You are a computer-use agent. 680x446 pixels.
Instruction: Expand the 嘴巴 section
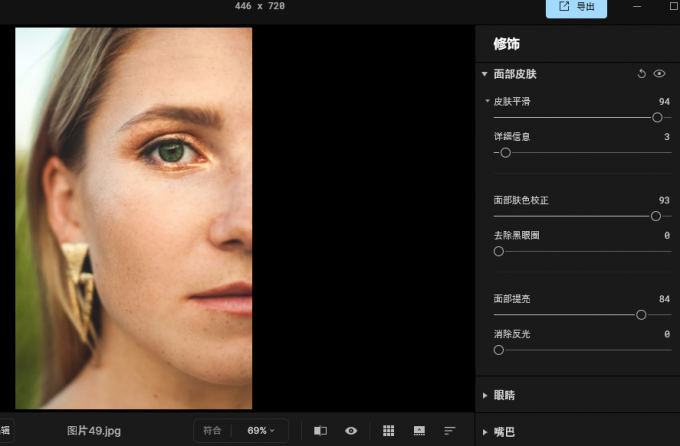pyautogui.click(x=485, y=432)
